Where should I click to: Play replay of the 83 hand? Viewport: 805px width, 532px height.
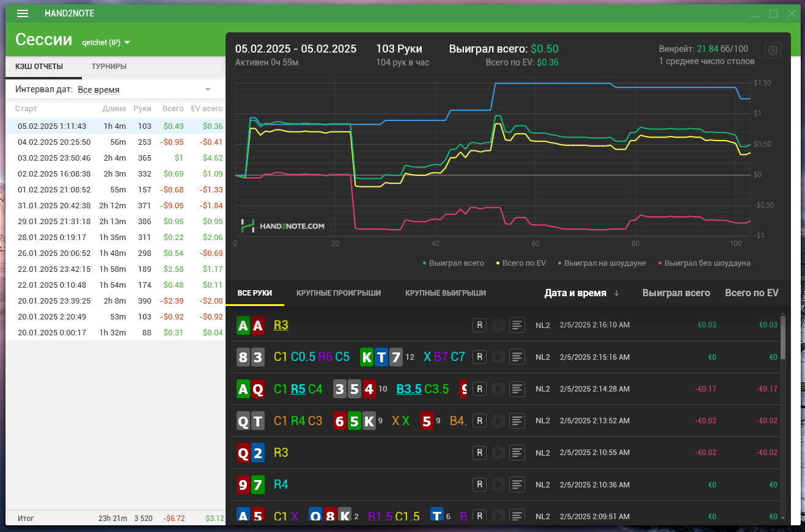pyautogui.click(x=498, y=357)
